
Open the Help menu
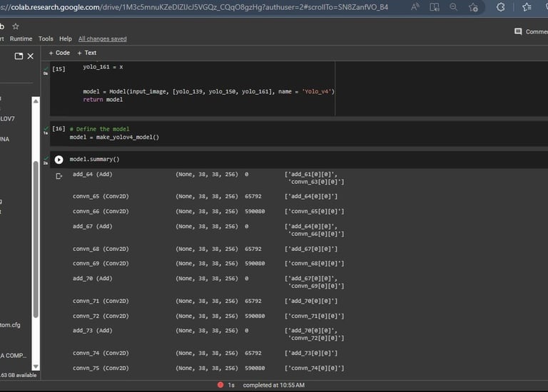point(65,38)
